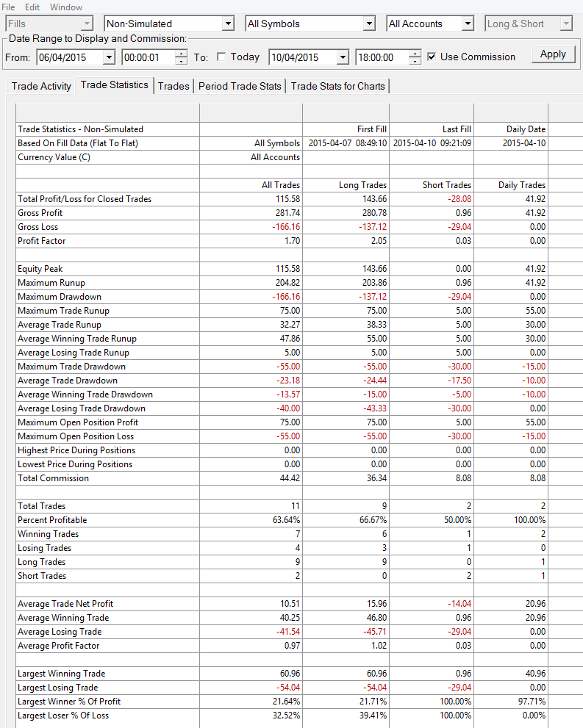This screenshot has height=728, width=583.
Task: Click the Maximum Open Position Profit label
Action: (x=78, y=422)
